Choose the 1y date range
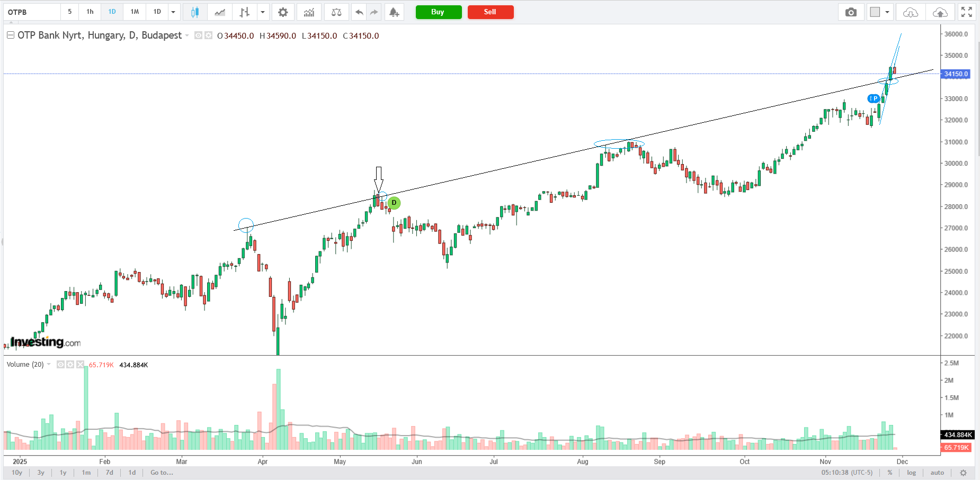 63,473
